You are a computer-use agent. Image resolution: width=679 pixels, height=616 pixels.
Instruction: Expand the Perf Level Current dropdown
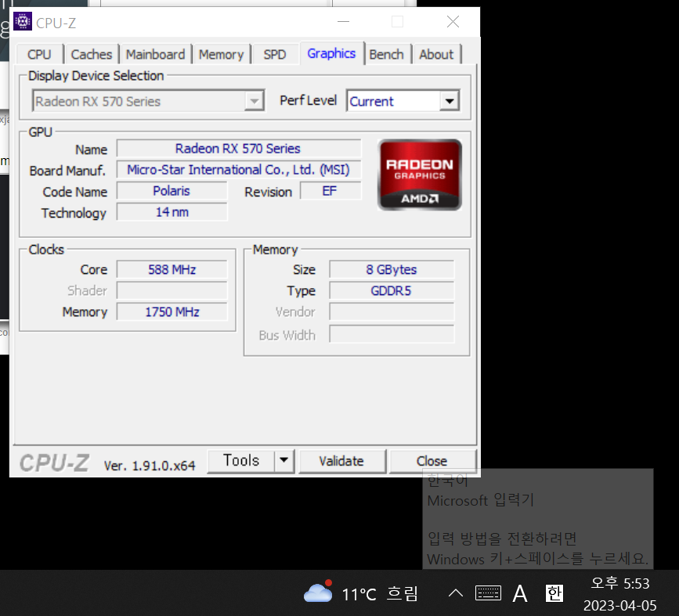(403, 101)
